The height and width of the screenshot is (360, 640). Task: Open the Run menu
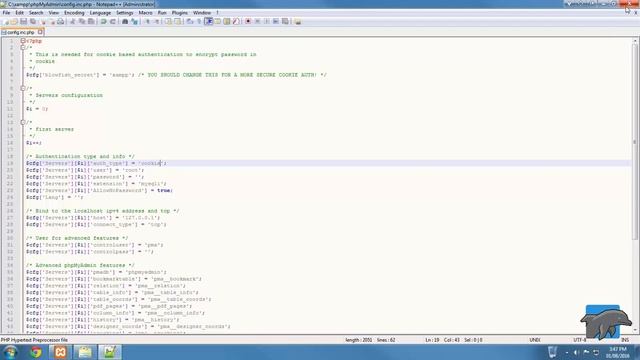coord(162,13)
